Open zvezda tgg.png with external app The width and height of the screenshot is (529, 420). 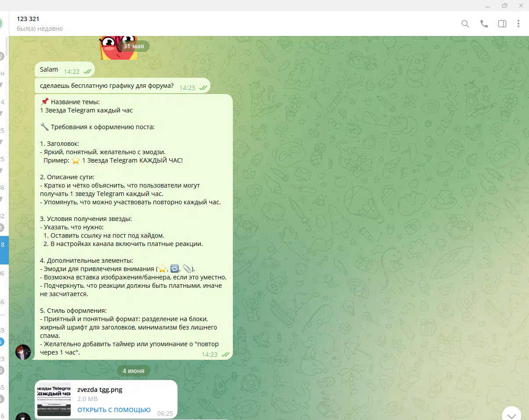(x=114, y=410)
